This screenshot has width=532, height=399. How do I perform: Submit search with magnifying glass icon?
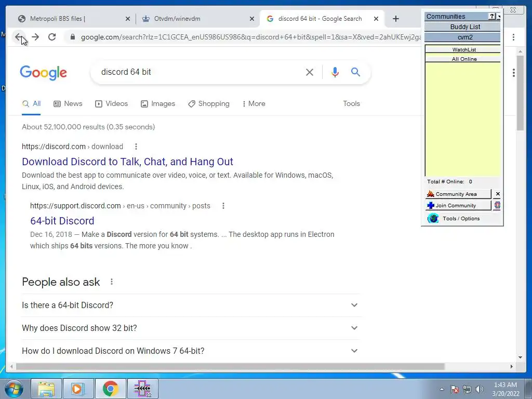point(355,72)
